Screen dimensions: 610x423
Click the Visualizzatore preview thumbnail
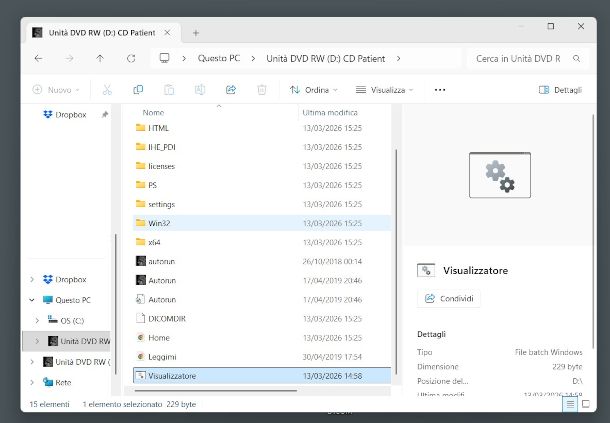[500, 175]
